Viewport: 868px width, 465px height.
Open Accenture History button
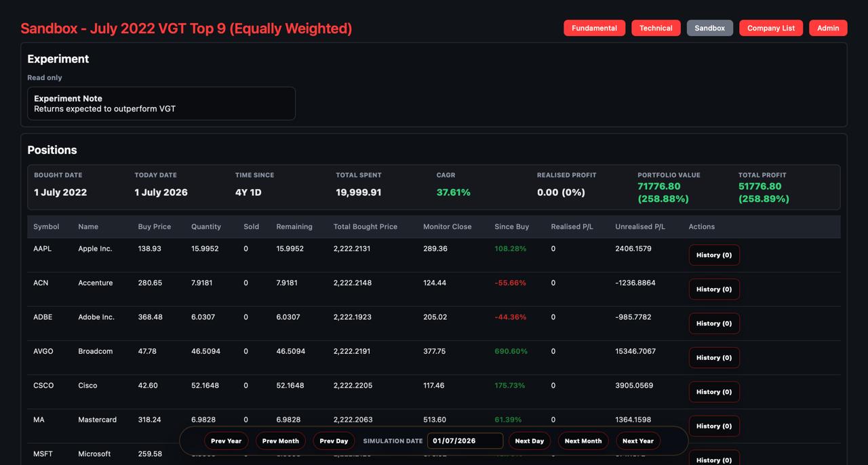(x=714, y=289)
